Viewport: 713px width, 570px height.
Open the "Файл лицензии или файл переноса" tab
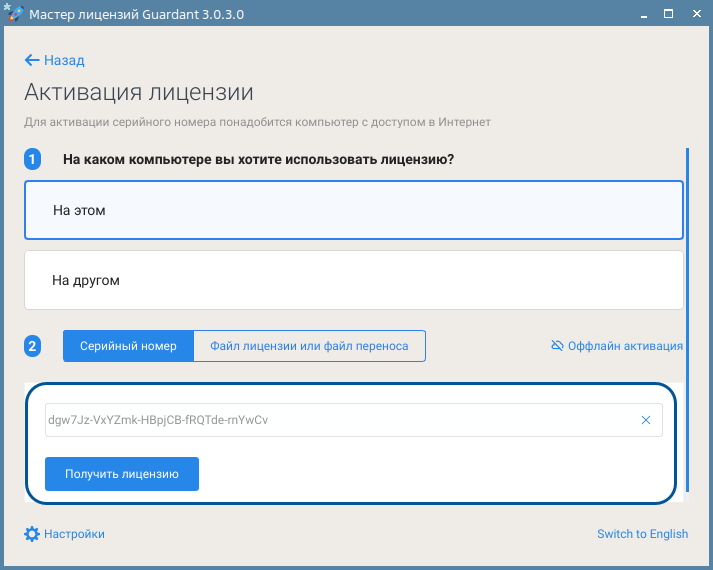(309, 346)
